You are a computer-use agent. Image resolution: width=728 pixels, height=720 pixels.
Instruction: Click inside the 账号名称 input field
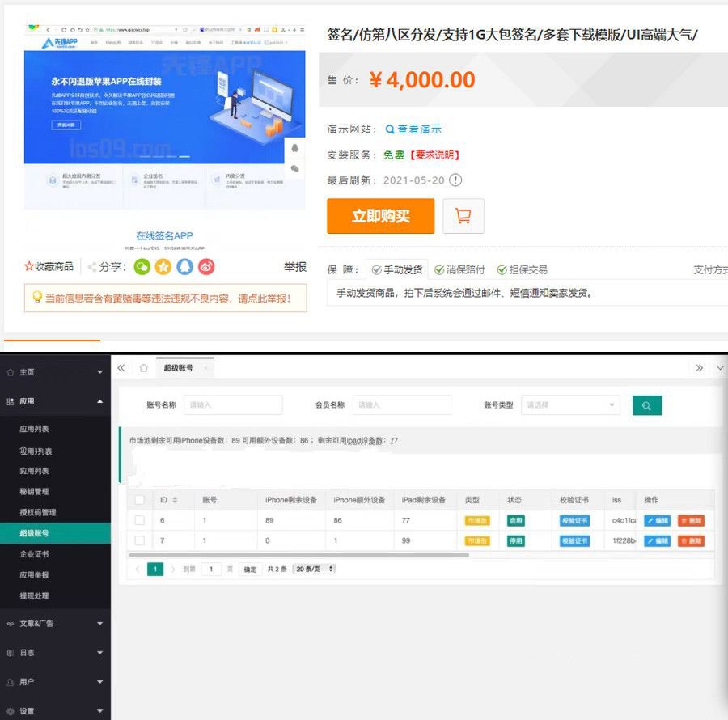point(233,405)
